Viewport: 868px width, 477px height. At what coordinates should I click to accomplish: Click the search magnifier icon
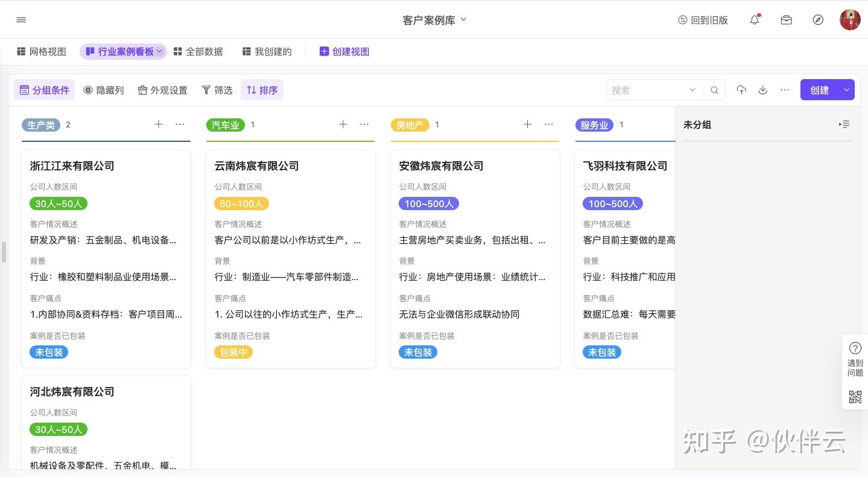coord(714,90)
